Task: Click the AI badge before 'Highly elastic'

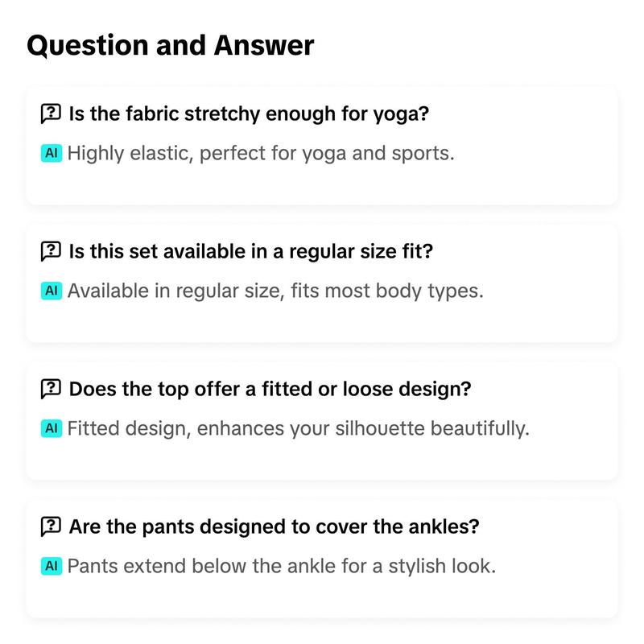Action: point(52,153)
